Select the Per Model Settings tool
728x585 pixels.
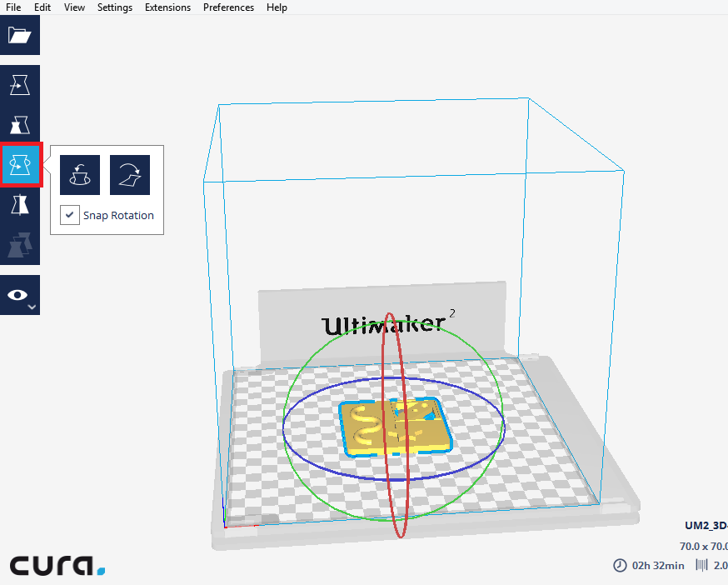click(x=20, y=245)
